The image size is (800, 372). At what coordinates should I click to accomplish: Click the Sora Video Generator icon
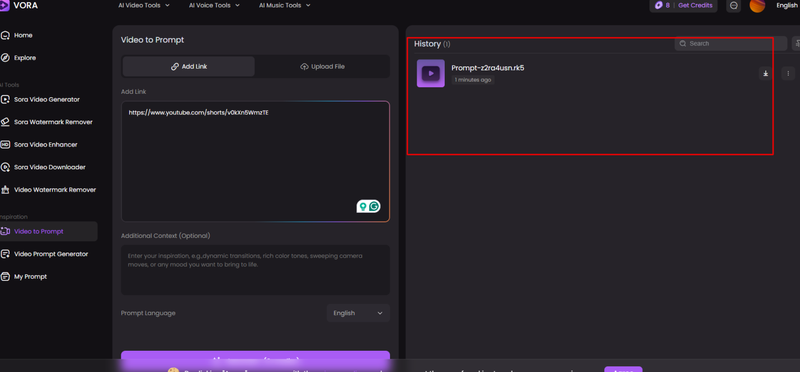click(x=5, y=100)
